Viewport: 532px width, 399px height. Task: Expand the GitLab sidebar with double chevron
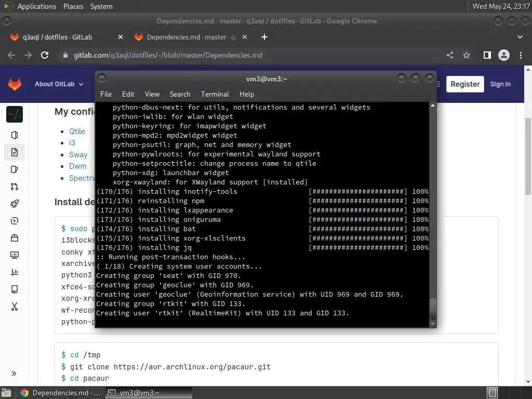[x=14, y=374]
